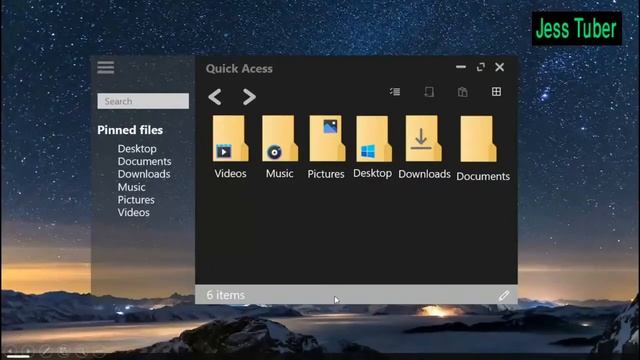Viewport: 640px width, 360px height.
Task: Minimize the Quick Acess window
Action: [461, 67]
